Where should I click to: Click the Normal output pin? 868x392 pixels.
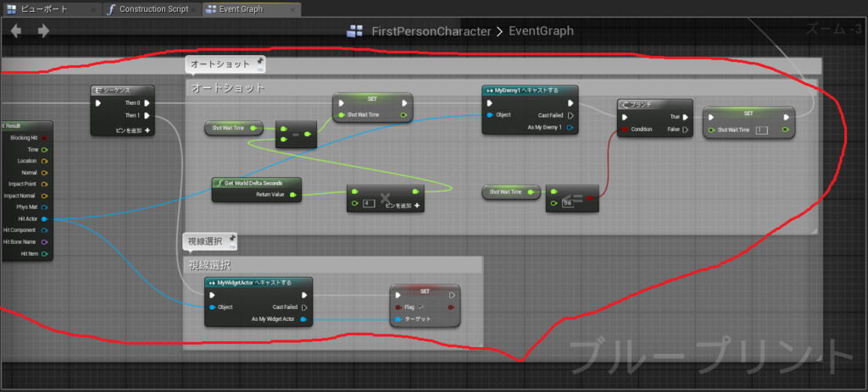[x=44, y=173]
